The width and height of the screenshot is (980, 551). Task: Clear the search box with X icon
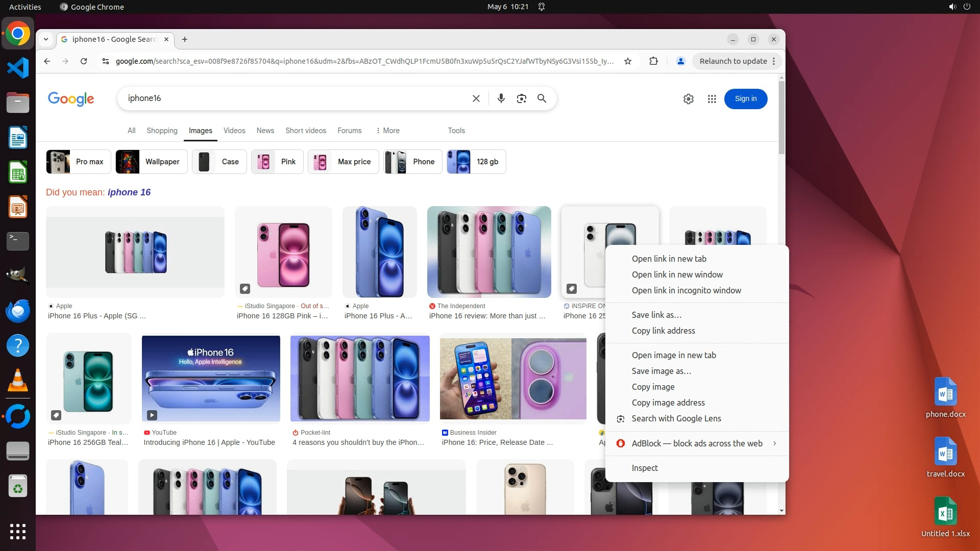pos(476,98)
